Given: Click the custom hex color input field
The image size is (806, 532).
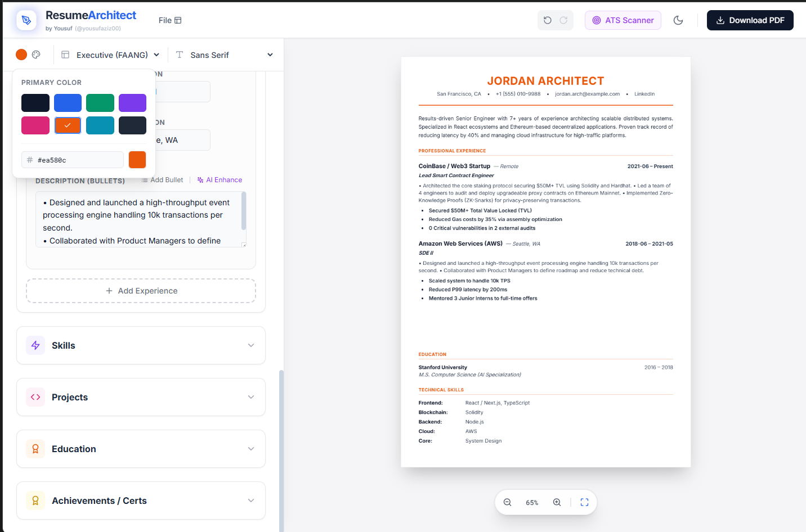Looking at the screenshot, I should coord(72,160).
